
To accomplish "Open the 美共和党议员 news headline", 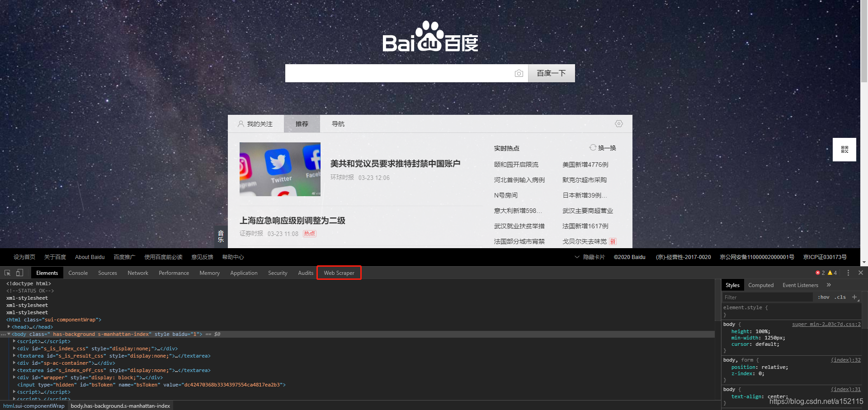I will pyautogui.click(x=395, y=164).
